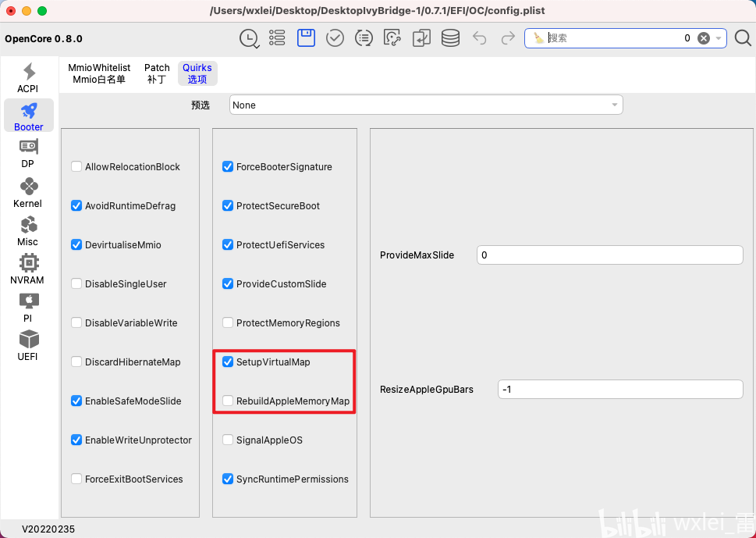Click the ProvideMaxSlide value field
Image resolution: width=756 pixels, height=538 pixels.
(x=610, y=255)
